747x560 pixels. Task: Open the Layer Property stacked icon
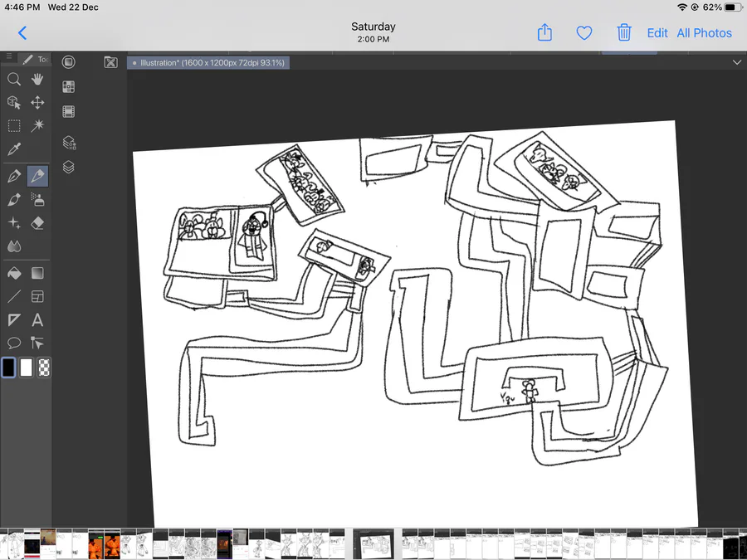pos(69,143)
